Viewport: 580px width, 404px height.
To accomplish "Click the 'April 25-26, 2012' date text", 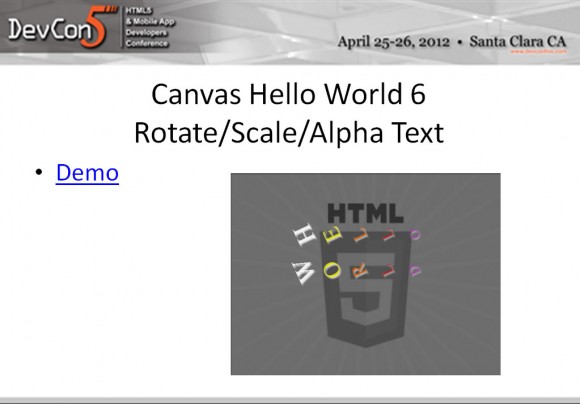I will [x=393, y=41].
